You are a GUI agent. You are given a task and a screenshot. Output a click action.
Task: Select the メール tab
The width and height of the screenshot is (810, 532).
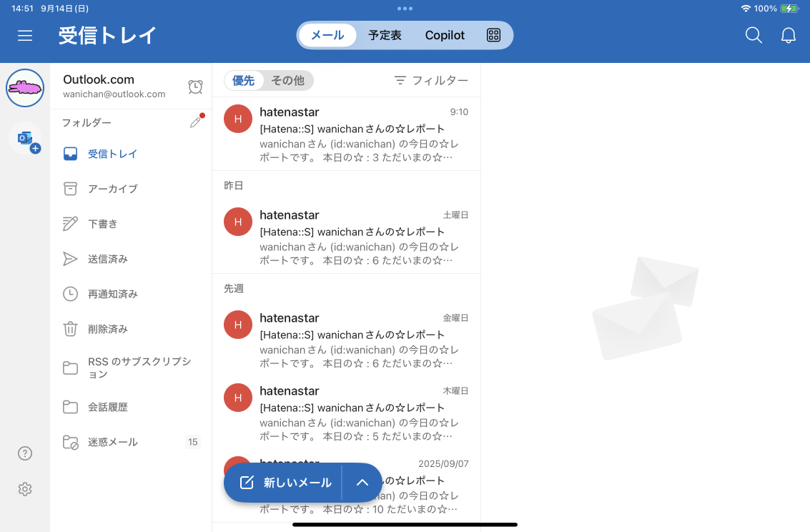tap(327, 35)
